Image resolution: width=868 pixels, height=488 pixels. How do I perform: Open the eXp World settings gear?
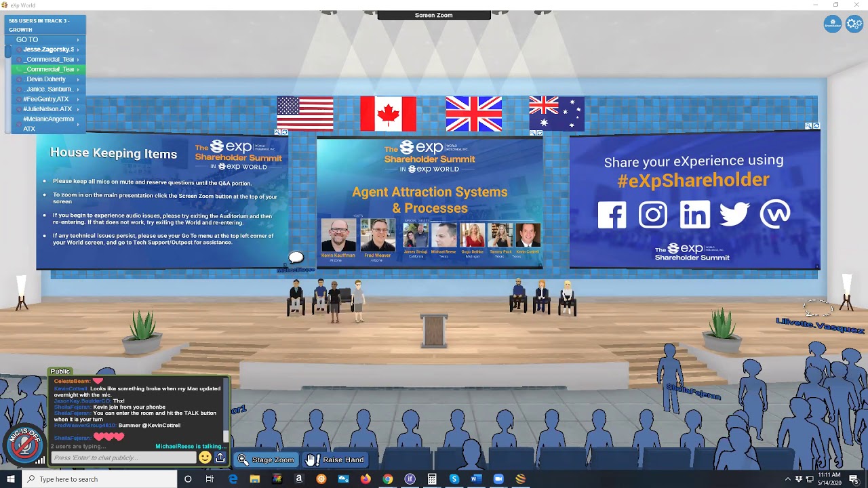click(854, 24)
